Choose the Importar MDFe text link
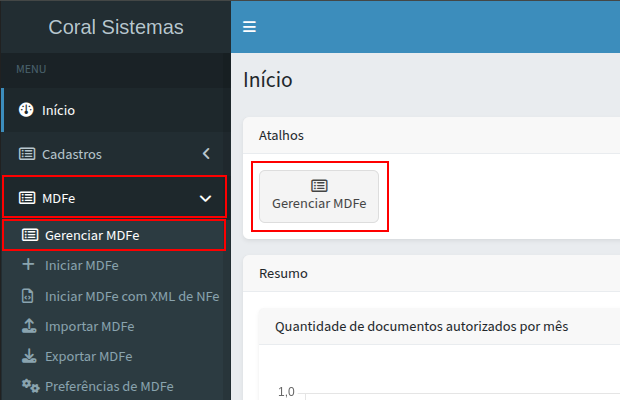620x400 pixels. click(90, 326)
